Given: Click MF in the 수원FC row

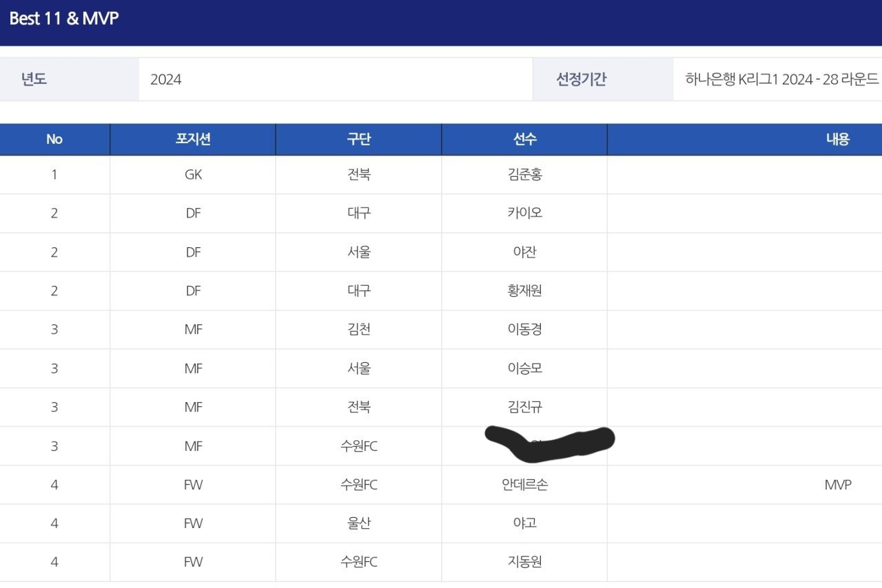Looking at the screenshot, I should pos(193,446).
